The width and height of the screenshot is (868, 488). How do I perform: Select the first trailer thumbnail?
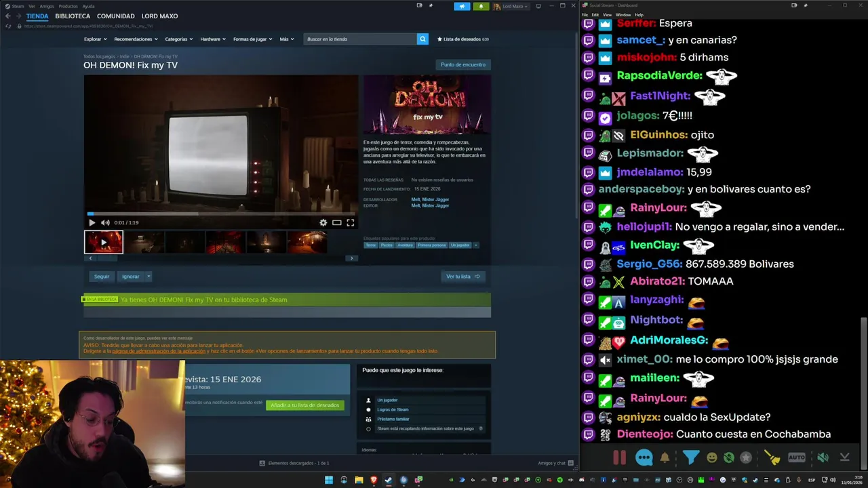pos(104,242)
